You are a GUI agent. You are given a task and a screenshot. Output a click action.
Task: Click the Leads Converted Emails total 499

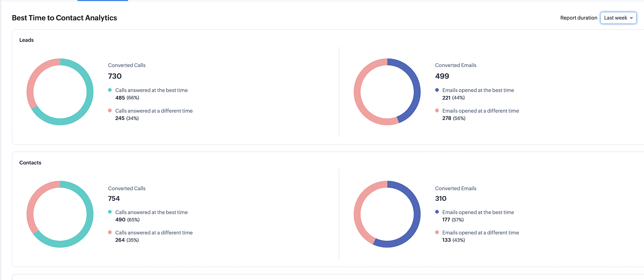(442, 76)
